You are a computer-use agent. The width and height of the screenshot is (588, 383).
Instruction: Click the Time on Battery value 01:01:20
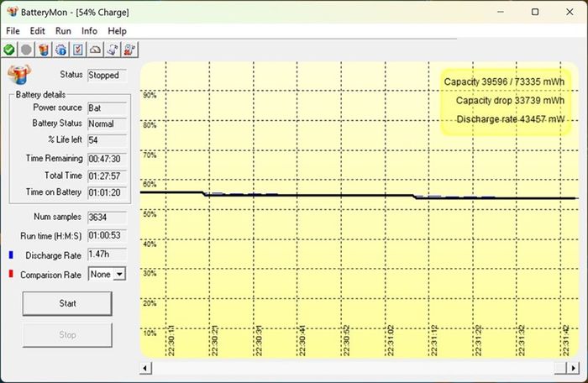coord(107,193)
